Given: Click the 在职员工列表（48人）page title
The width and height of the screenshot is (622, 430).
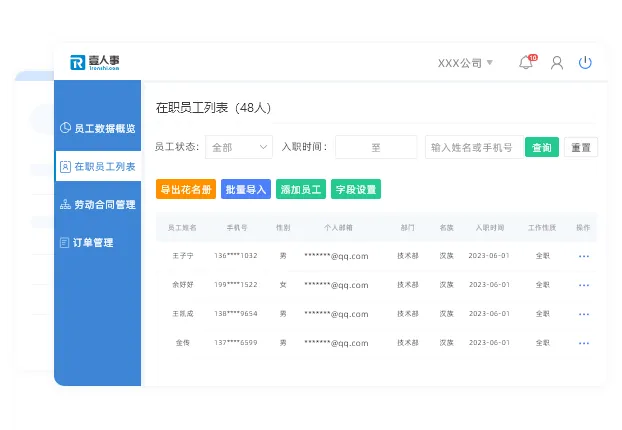Looking at the screenshot, I should click(x=213, y=108).
